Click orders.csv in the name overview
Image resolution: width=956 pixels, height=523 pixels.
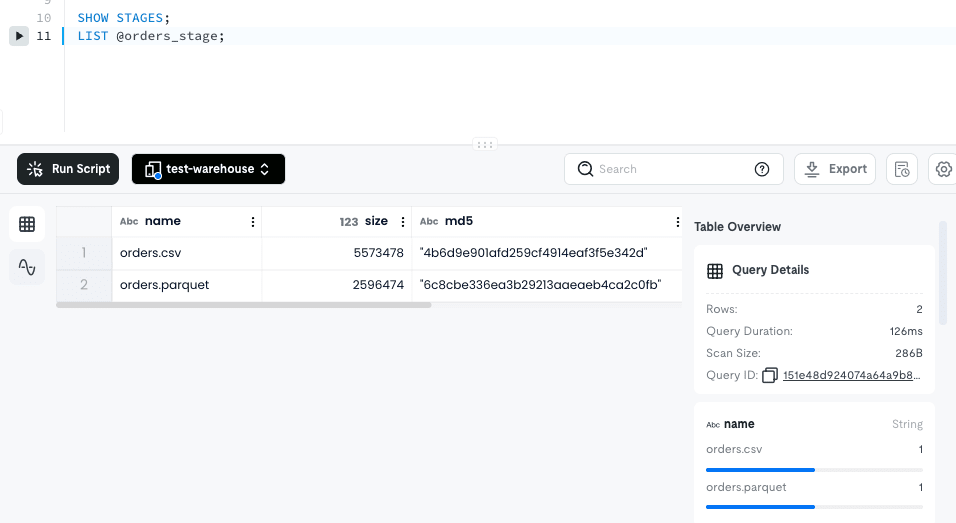click(x=734, y=449)
